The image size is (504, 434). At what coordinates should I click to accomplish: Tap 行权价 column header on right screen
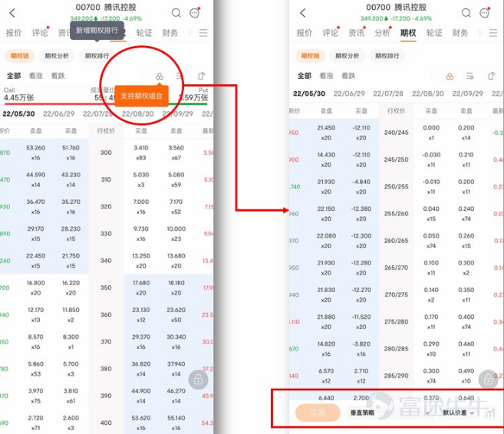click(397, 111)
